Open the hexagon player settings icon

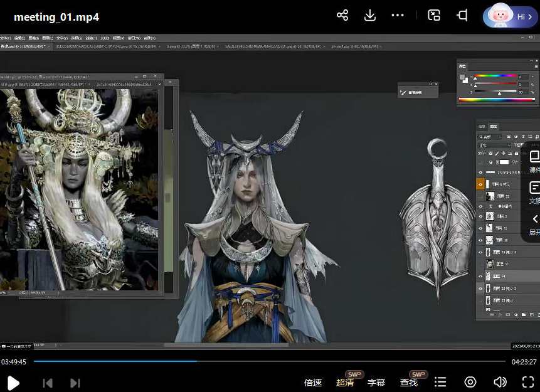(x=470, y=382)
